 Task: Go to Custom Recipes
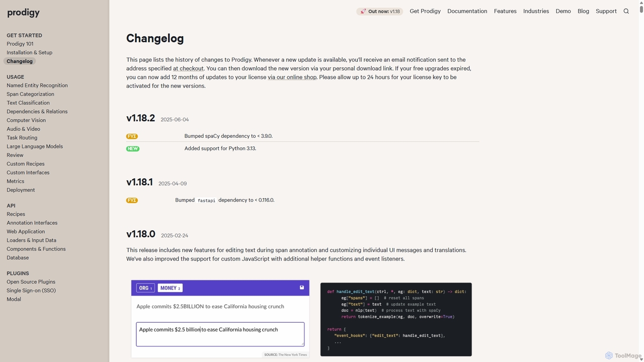pyautogui.click(x=26, y=164)
